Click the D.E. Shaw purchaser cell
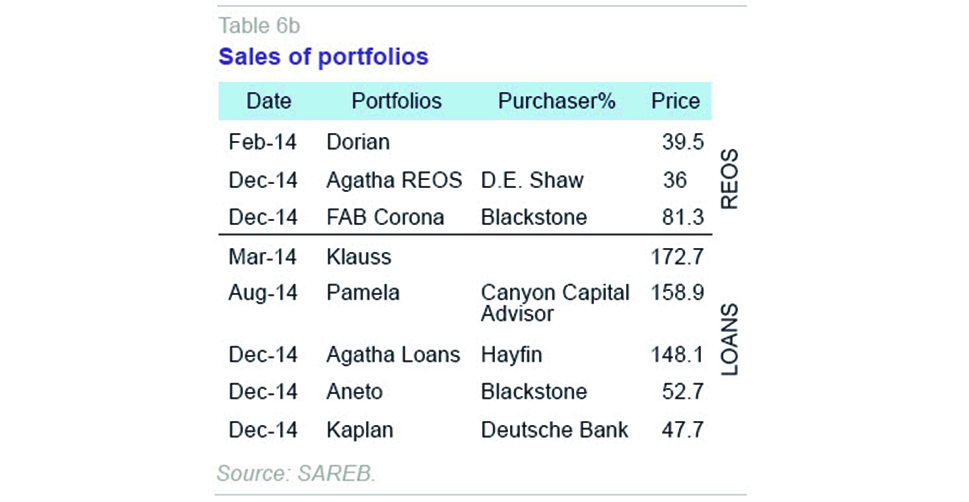The image size is (969, 502). [532, 180]
